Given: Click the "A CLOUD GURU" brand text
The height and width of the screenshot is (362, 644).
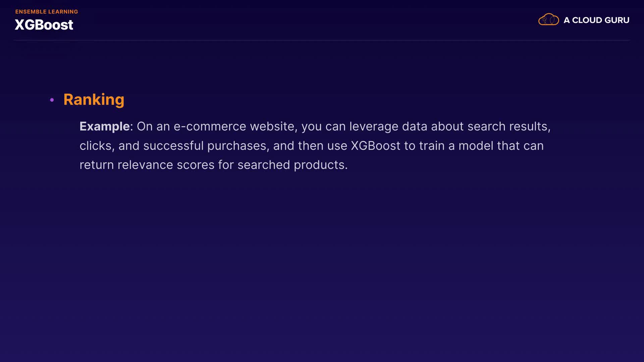Looking at the screenshot, I should pyautogui.click(x=596, y=20).
